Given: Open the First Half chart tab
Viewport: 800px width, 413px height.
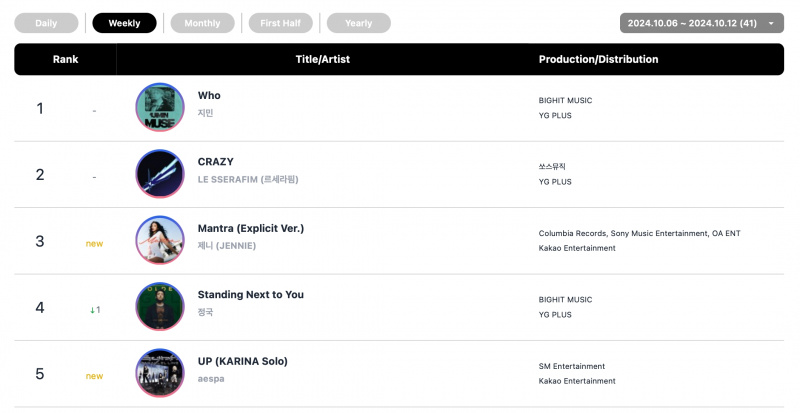Looking at the screenshot, I should pos(281,23).
